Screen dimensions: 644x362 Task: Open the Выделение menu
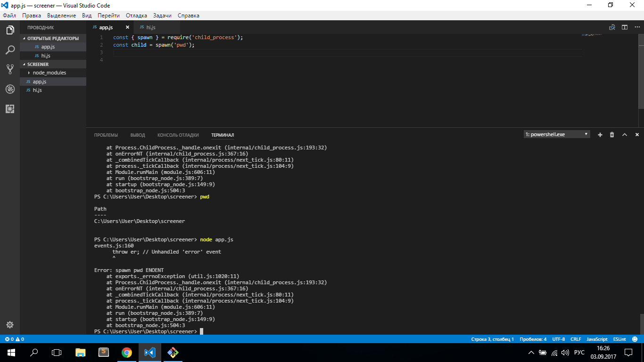tap(61, 16)
